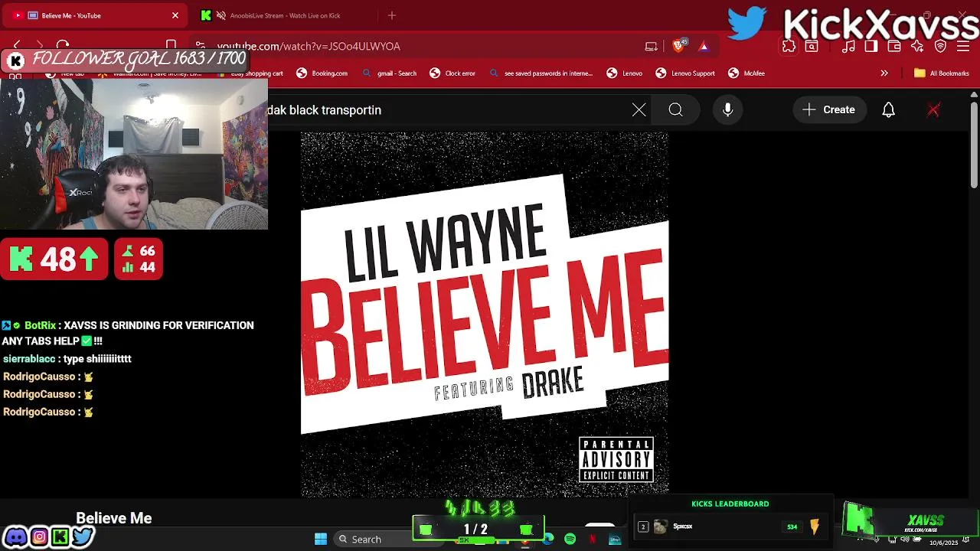Open the Windows Start menu
980x551 pixels.
point(321,539)
